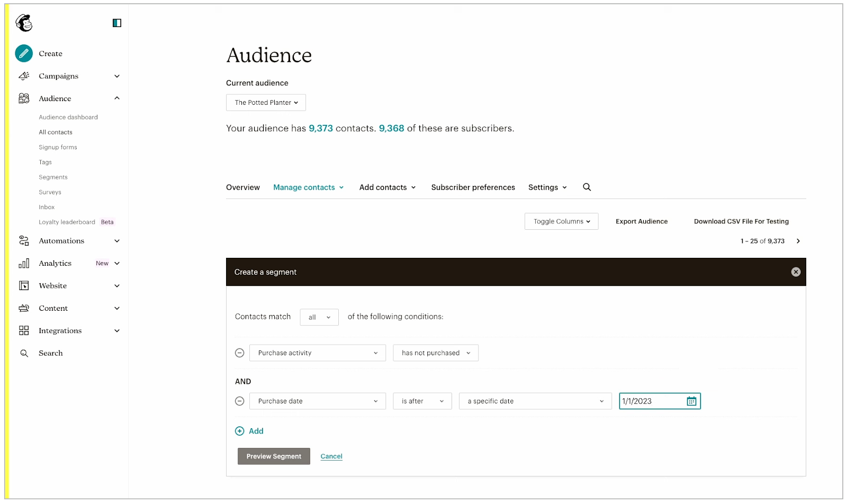Open the Toggle Columns dropdown
This screenshot has height=504, width=847.
(561, 221)
